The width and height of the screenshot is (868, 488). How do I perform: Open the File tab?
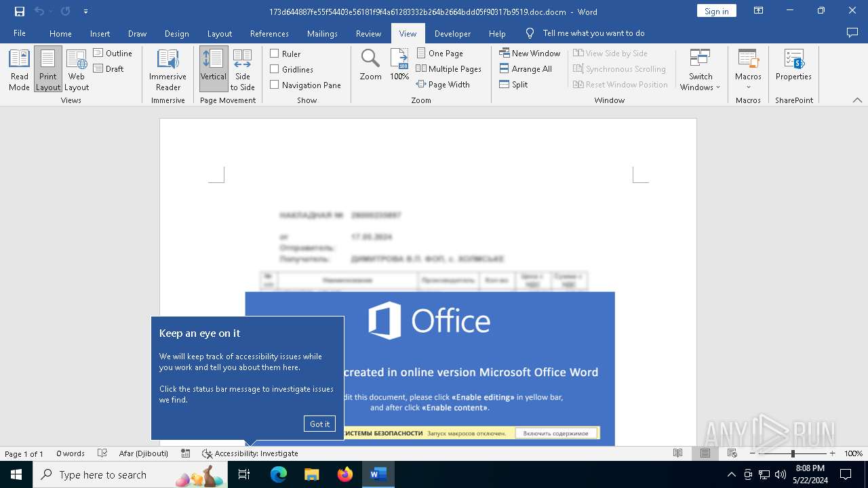tap(20, 33)
